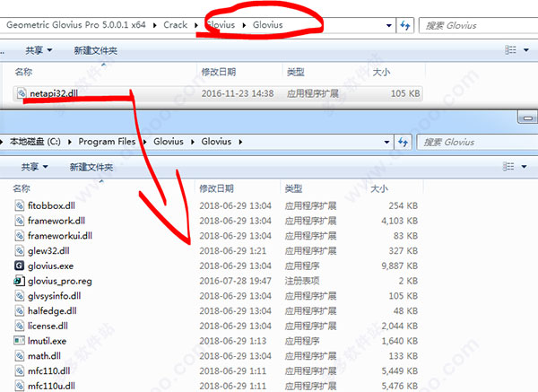Select glvsysinfo.dll file icon

19,296
